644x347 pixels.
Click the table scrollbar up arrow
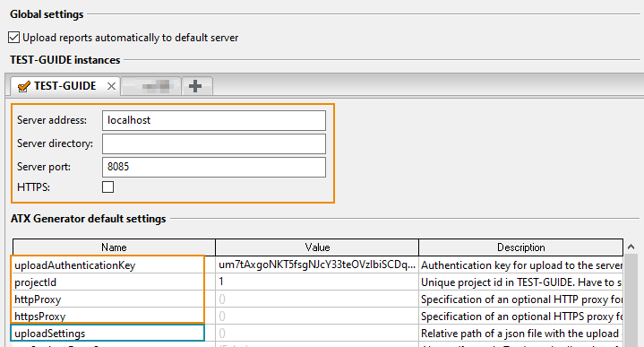tap(631, 247)
